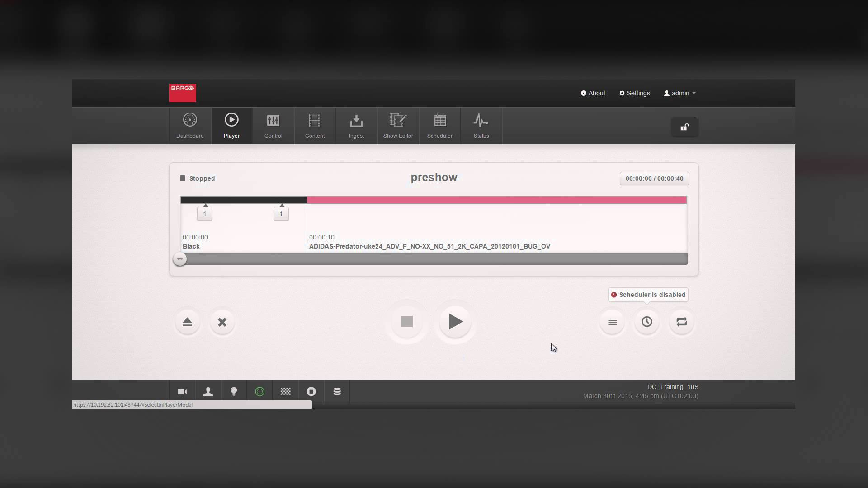Click the pink ADIDAS clip bar
The height and width of the screenshot is (488, 868).
tap(497, 200)
